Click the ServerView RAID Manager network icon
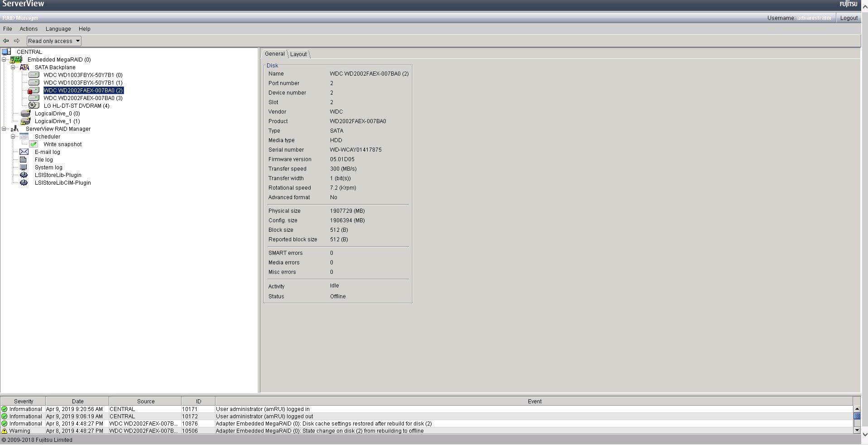This screenshot has width=868, height=445. [x=15, y=129]
